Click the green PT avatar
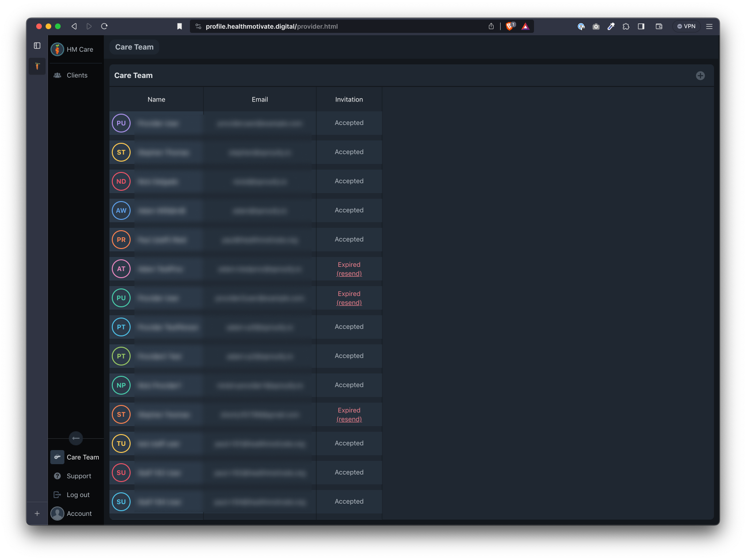 121,356
